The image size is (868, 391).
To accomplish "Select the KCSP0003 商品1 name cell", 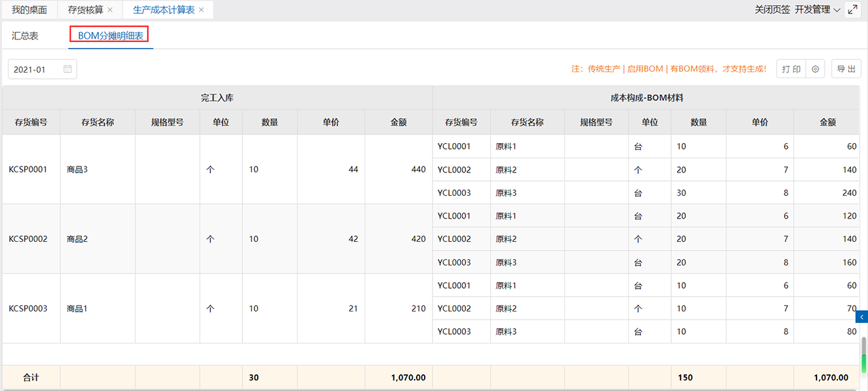I will pyautogui.click(x=77, y=309).
